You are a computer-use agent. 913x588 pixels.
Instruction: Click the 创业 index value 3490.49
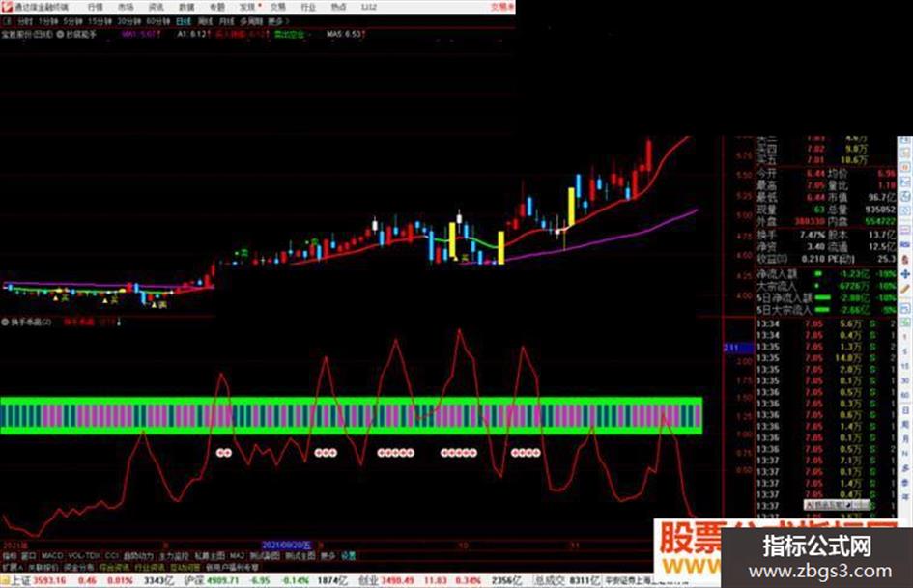point(399,580)
